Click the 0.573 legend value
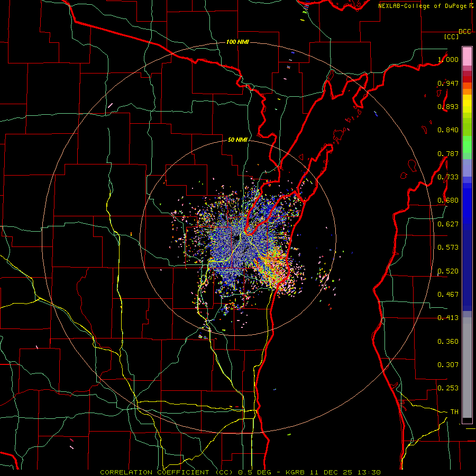The width and height of the screenshot is (476, 476). click(448, 248)
